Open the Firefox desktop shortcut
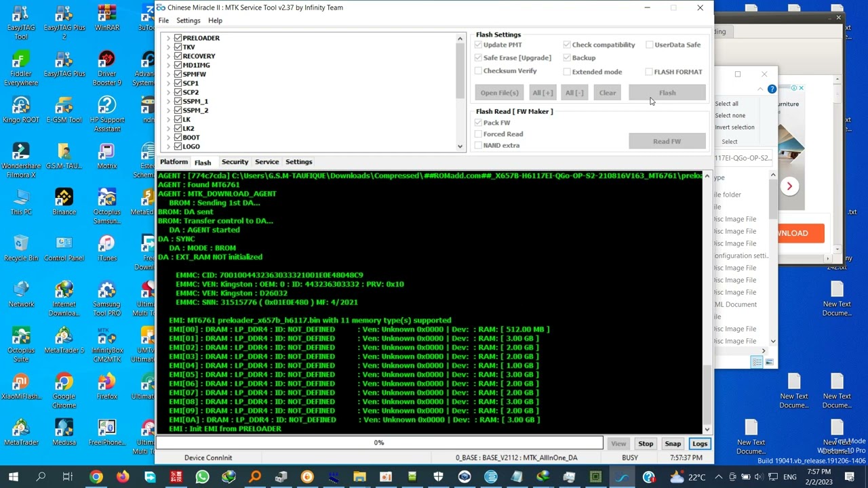Image resolution: width=868 pixels, height=488 pixels. pyautogui.click(x=106, y=386)
